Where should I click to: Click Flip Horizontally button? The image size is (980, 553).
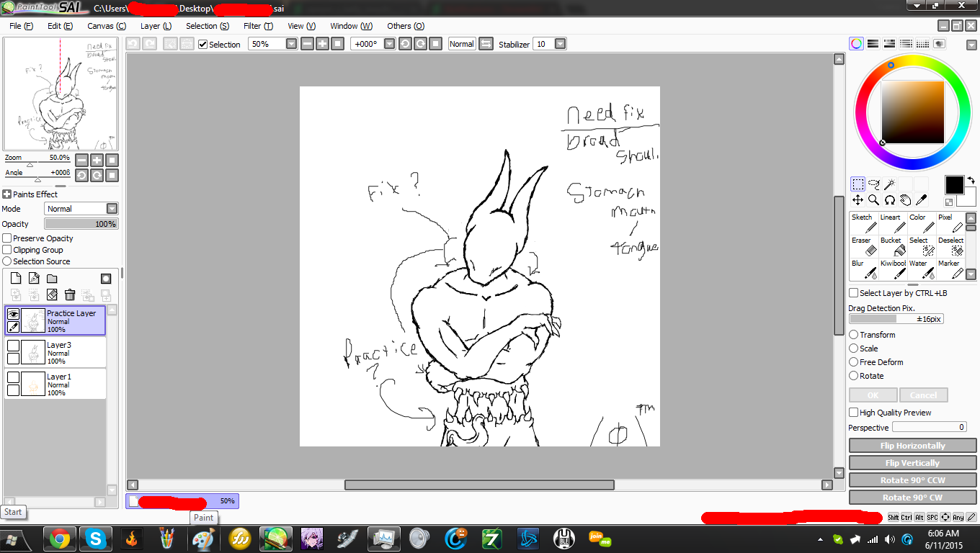tap(912, 446)
